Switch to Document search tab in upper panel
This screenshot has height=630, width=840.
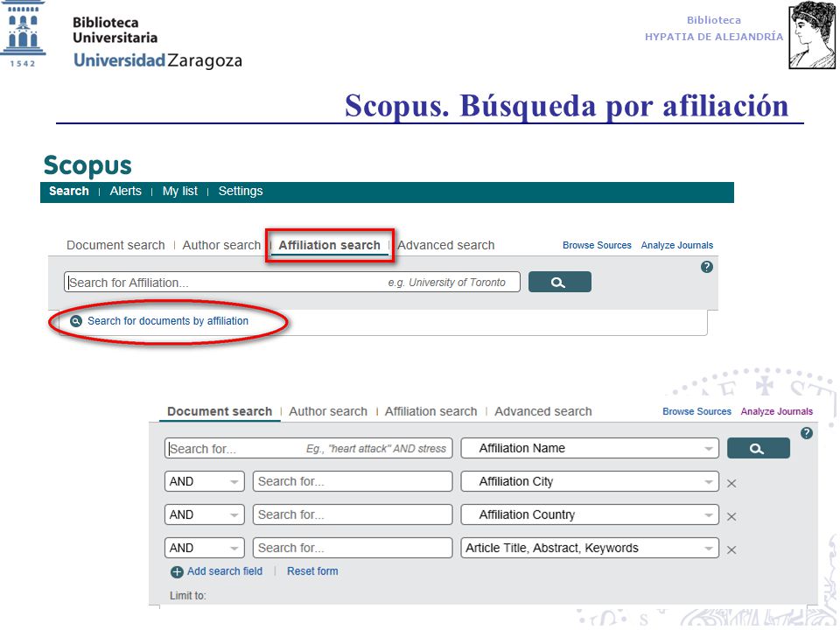click(115, 245)
